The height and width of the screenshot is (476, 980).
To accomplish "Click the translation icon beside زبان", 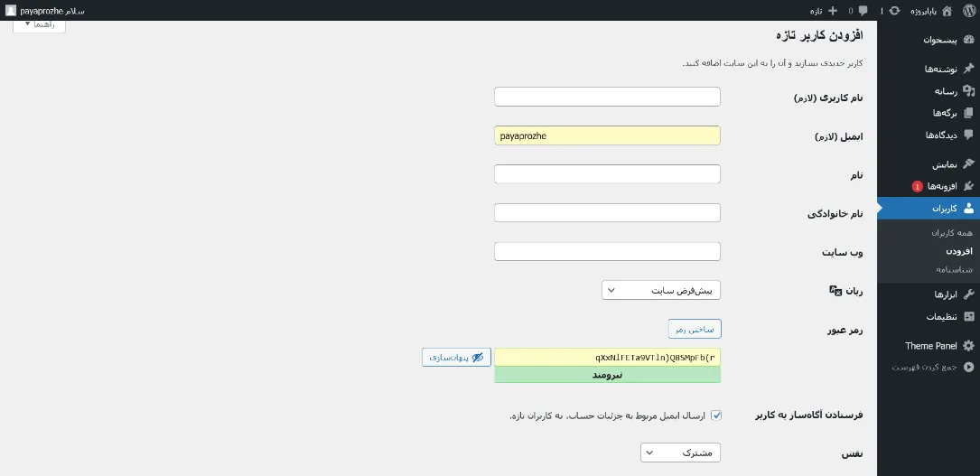I will point(835,291).
